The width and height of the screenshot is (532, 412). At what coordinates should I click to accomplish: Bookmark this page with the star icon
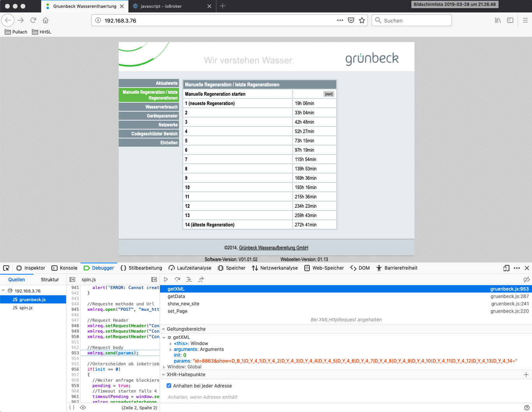click(x=362, y=20)
